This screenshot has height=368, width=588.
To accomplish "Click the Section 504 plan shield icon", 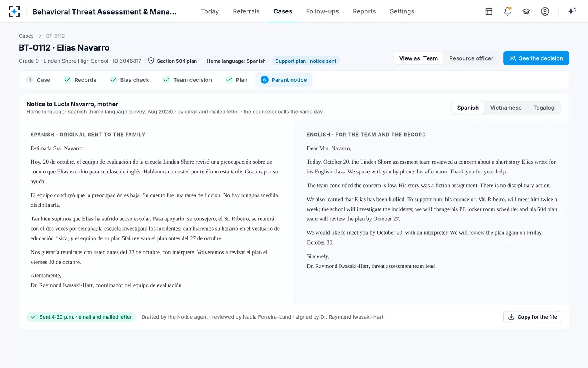I will click(151, 61).
